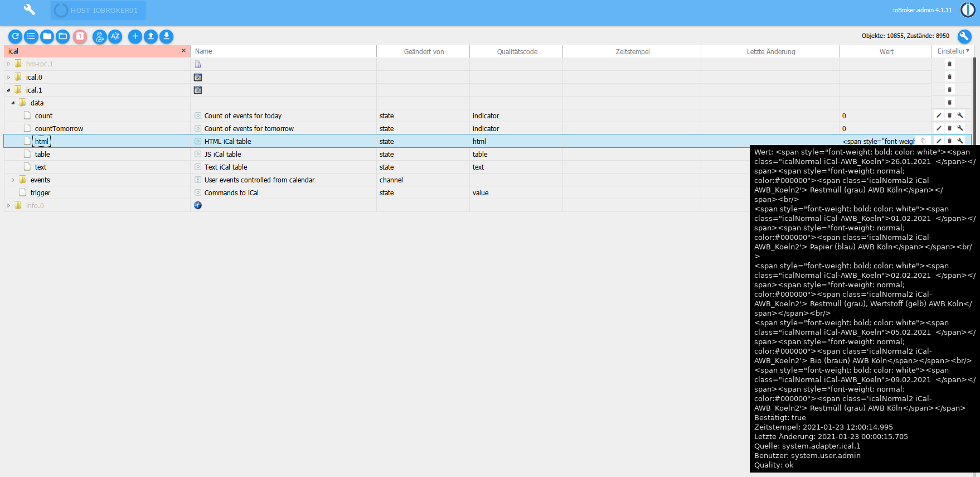Select the trigger tree item
The height and width of the screenshot is (477, 980).
pos(40,193)
